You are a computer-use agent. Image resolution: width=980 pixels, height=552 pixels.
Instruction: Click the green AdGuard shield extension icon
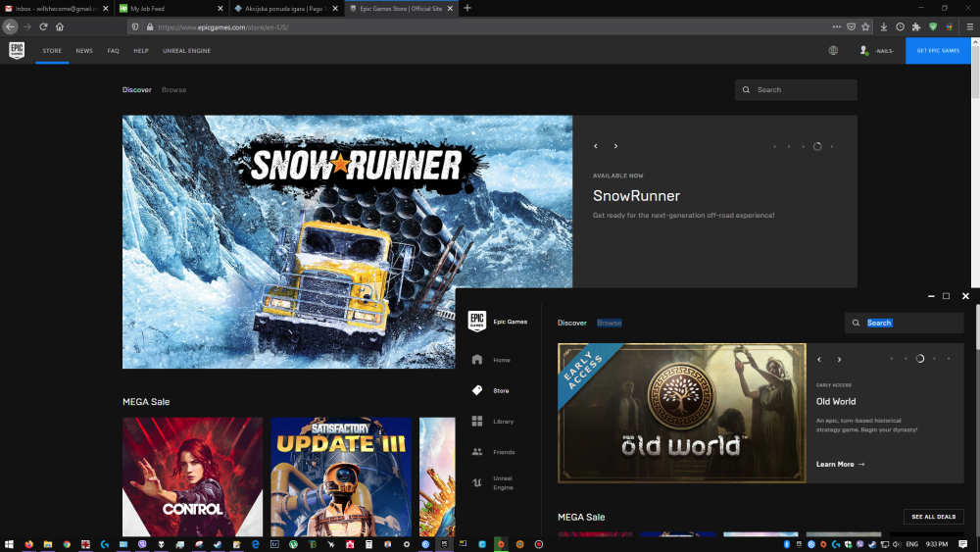[x=933, y=26]
